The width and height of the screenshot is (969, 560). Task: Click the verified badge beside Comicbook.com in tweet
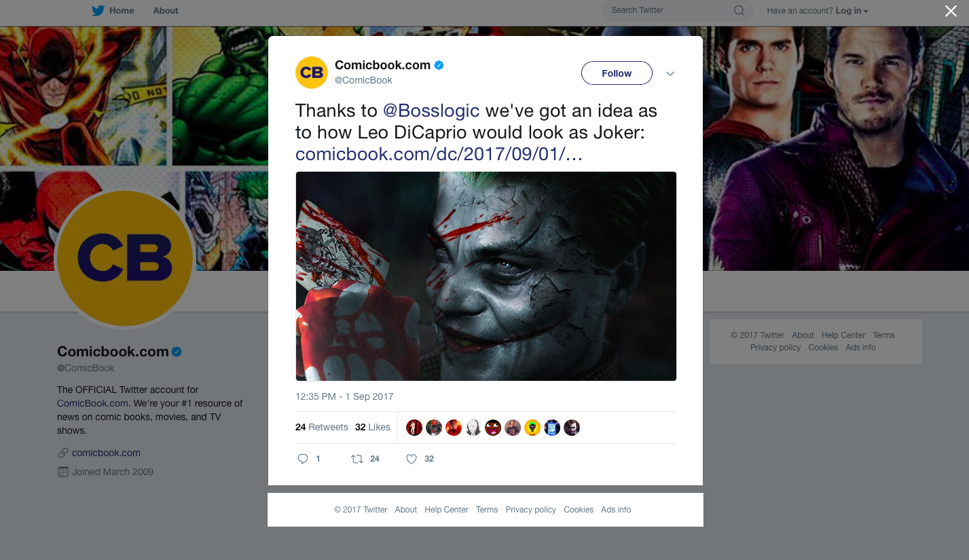439,65
